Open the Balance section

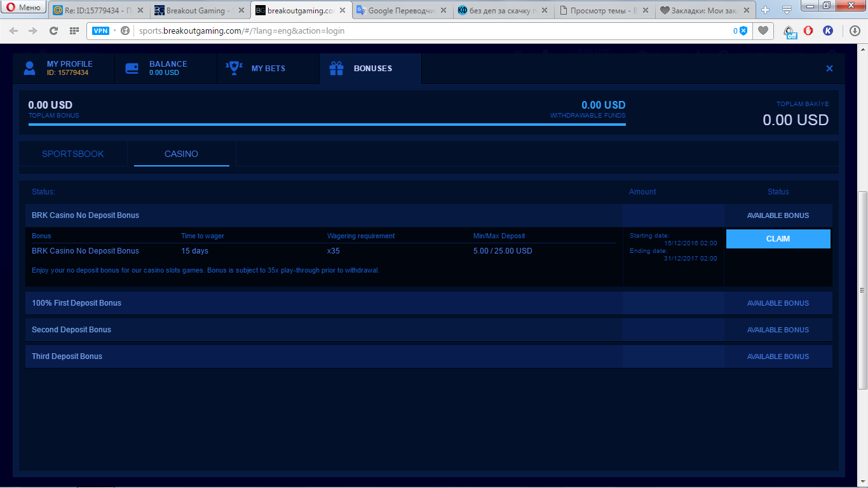click(x=166, y=69)
